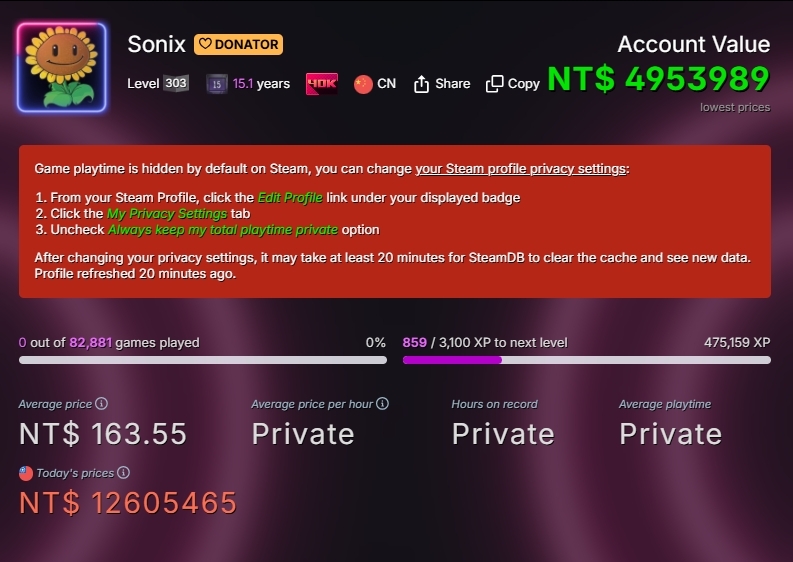Click the info icon beside Today's prices
The width and height of the screenshot is (793, 562).
coord(123,473)
